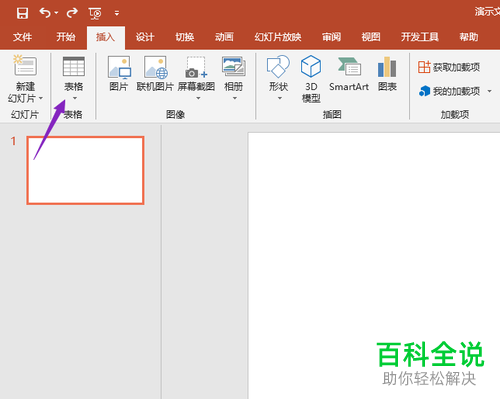
Task: Switch to the 审阅 ribbon tab
Action: (x=331, y=37)
